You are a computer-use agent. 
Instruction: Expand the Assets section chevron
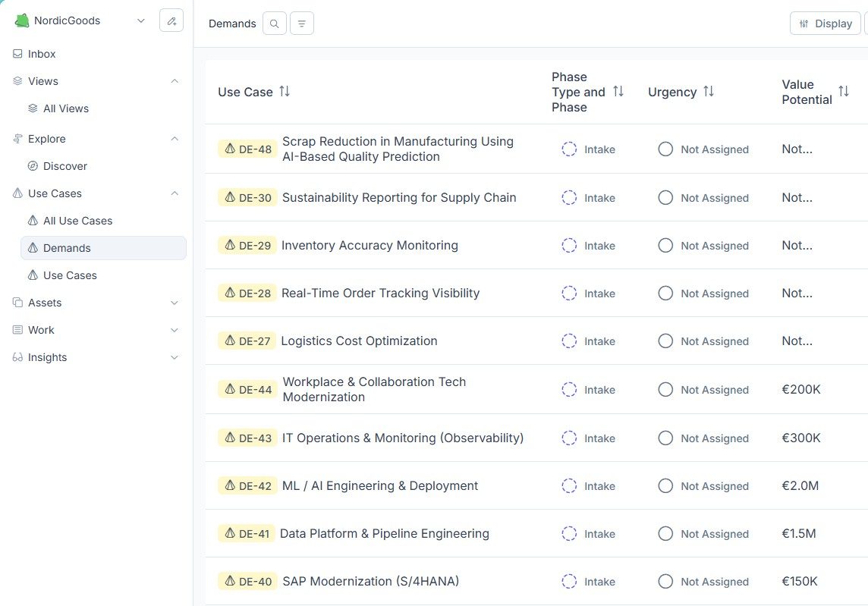tap(175, 303)
